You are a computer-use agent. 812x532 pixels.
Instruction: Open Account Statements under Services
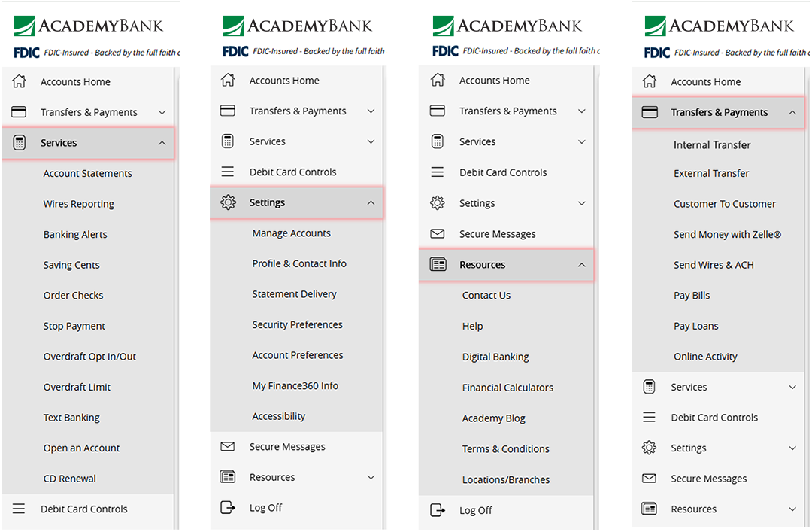87,173
